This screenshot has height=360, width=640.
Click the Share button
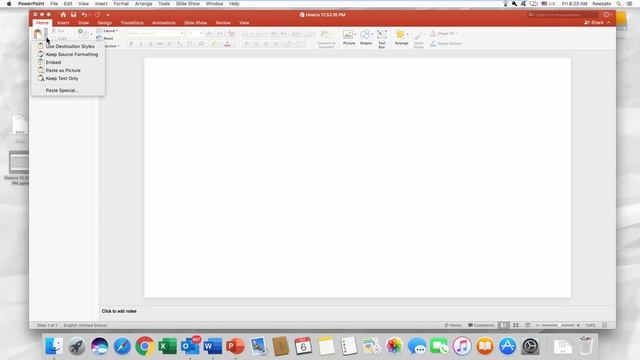pos(594,22)
